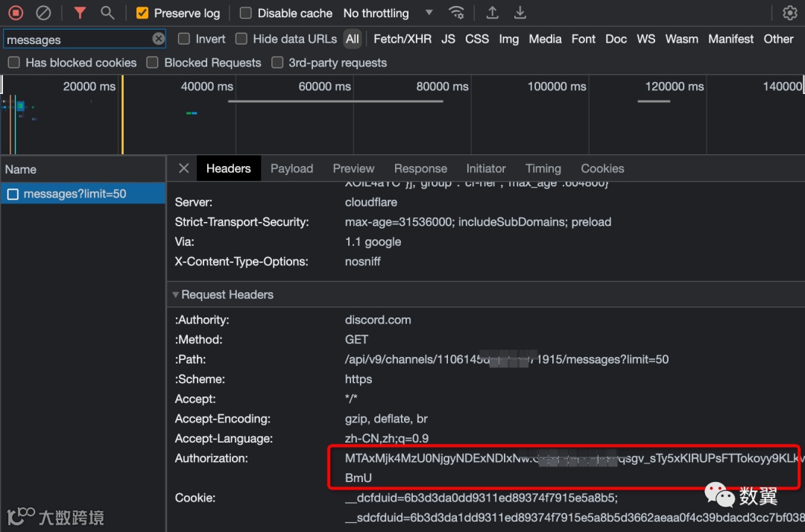Viewport: 805px width, 532px height.
Task: Enable Hide data URLs
Action: point(241,39)
